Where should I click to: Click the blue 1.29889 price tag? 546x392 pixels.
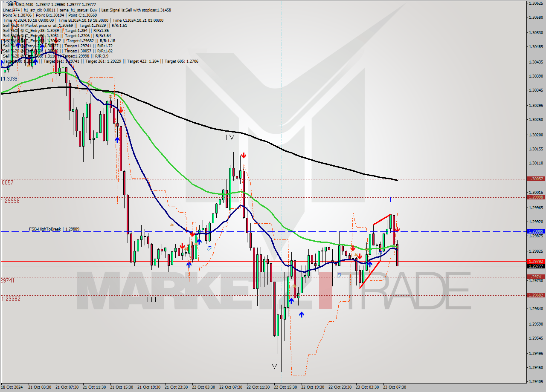pos(536,231)
